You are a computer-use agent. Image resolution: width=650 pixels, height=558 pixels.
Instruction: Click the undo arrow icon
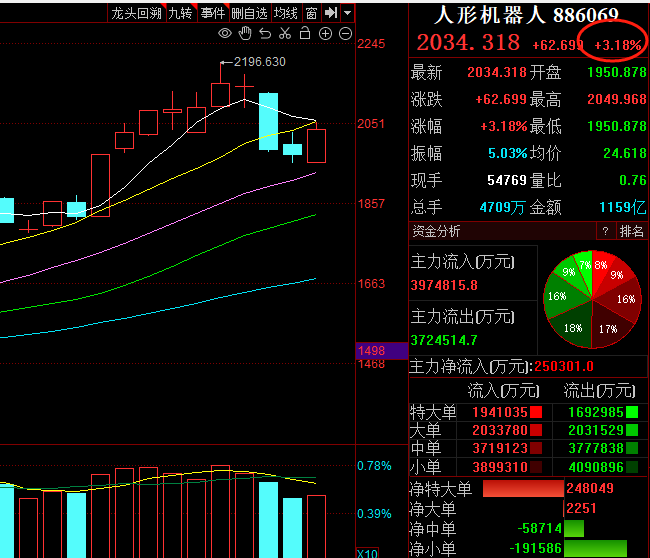point(265,34)
